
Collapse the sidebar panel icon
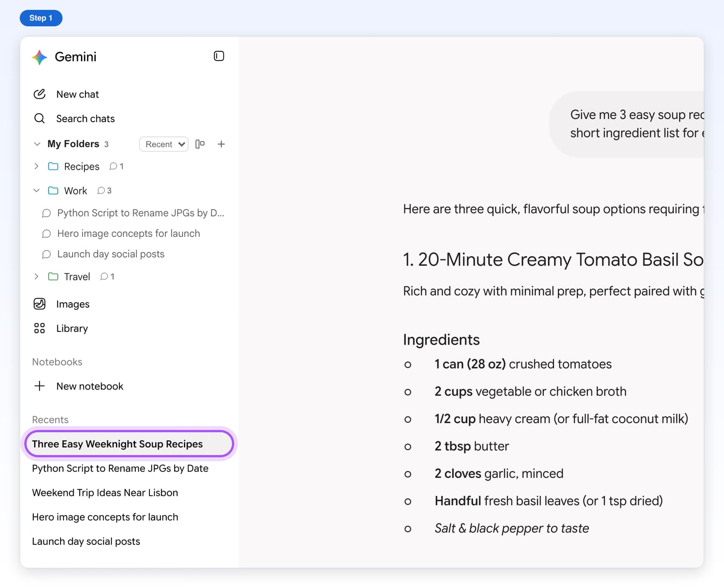pyautogui.click(x=219, y=56)
